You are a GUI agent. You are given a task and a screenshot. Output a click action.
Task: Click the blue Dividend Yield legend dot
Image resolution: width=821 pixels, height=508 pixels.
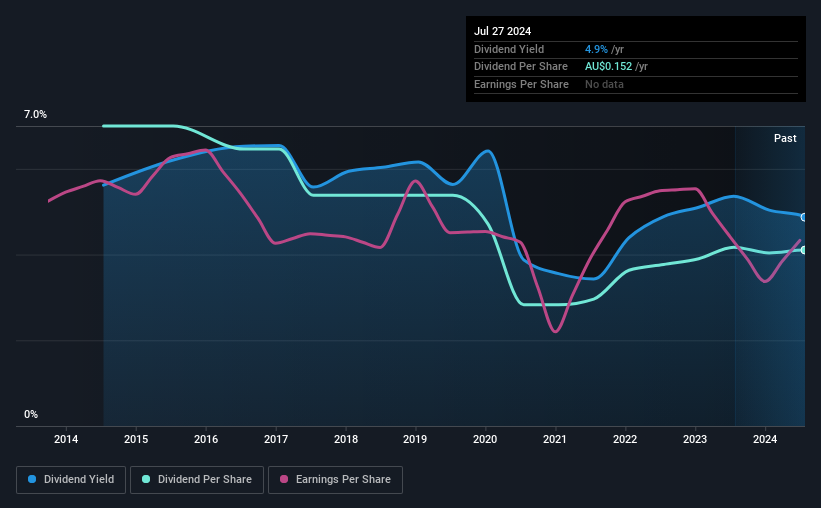[32, 479]
